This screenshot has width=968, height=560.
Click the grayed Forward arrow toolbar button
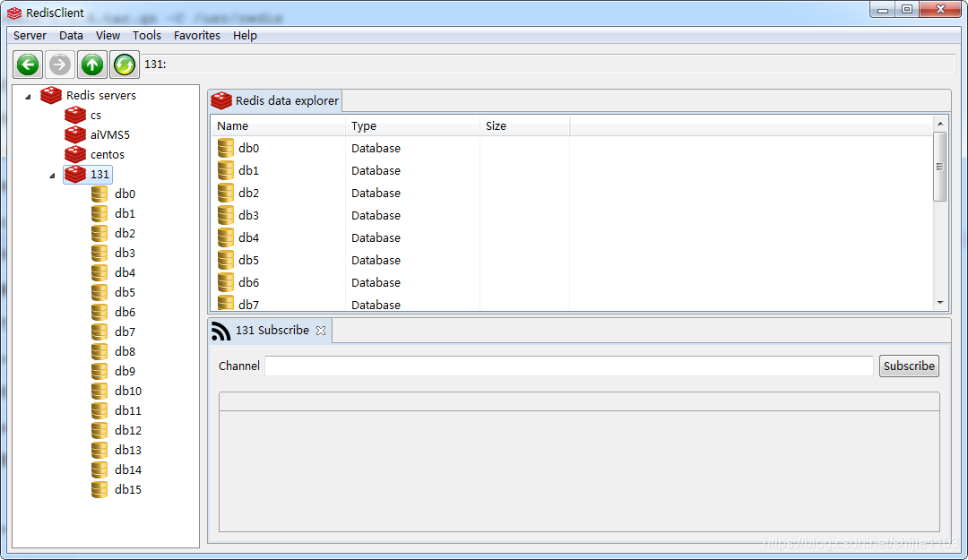pyautogui.click(x=60, y=65)
